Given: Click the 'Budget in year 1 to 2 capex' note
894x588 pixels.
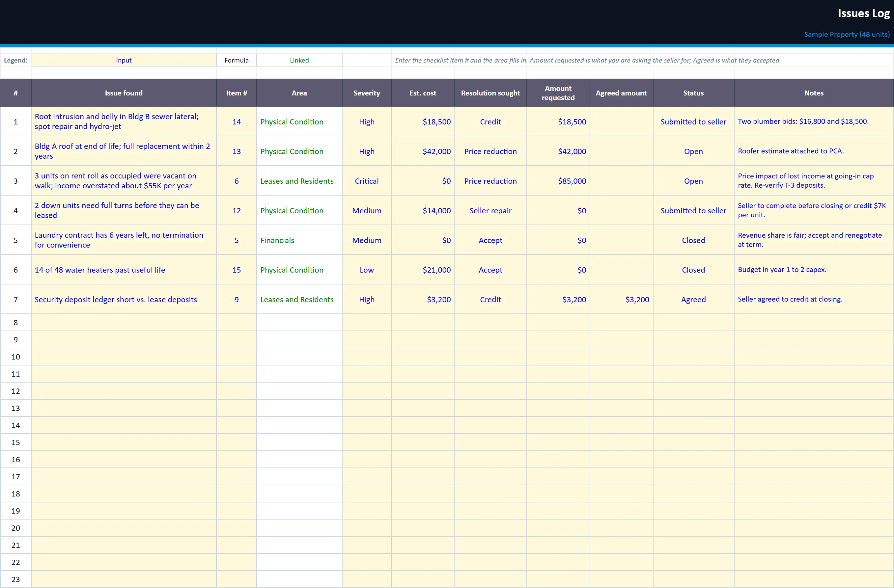Looking at the screenshot, I should 814,270.
